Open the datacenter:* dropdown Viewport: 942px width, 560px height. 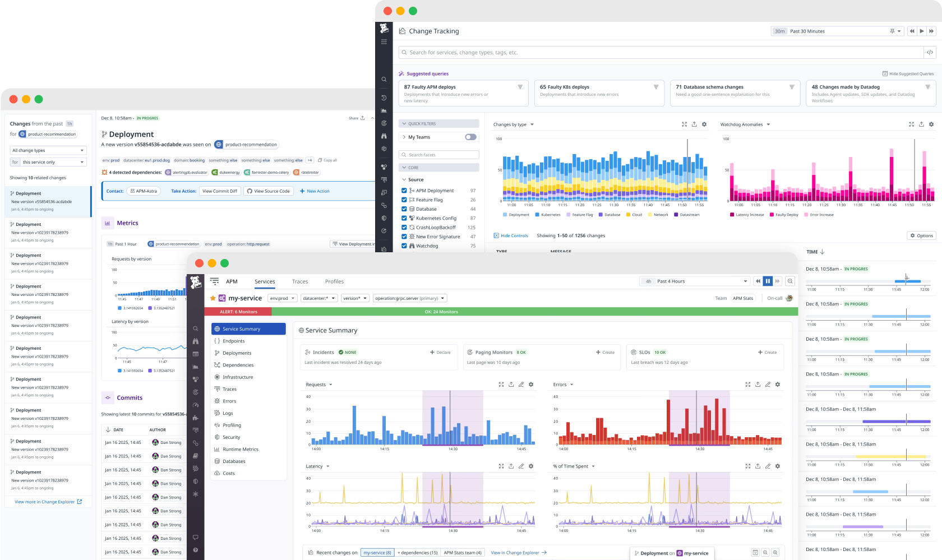(318, 298)
